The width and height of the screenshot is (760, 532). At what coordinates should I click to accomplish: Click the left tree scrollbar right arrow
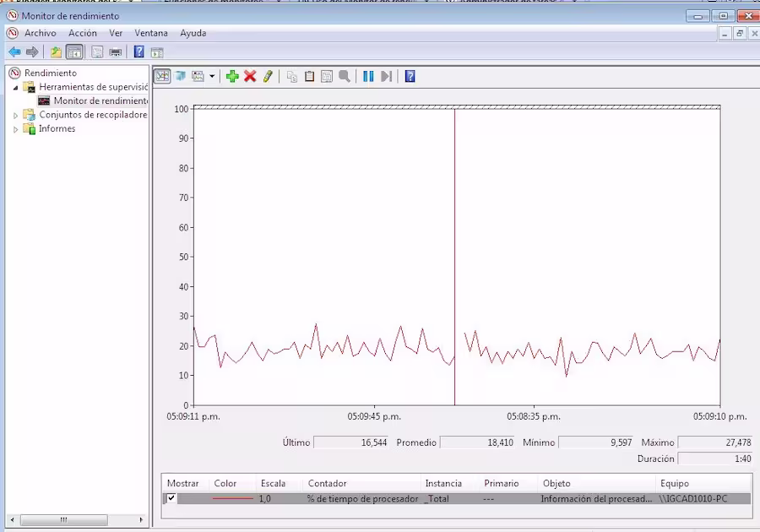141,520
